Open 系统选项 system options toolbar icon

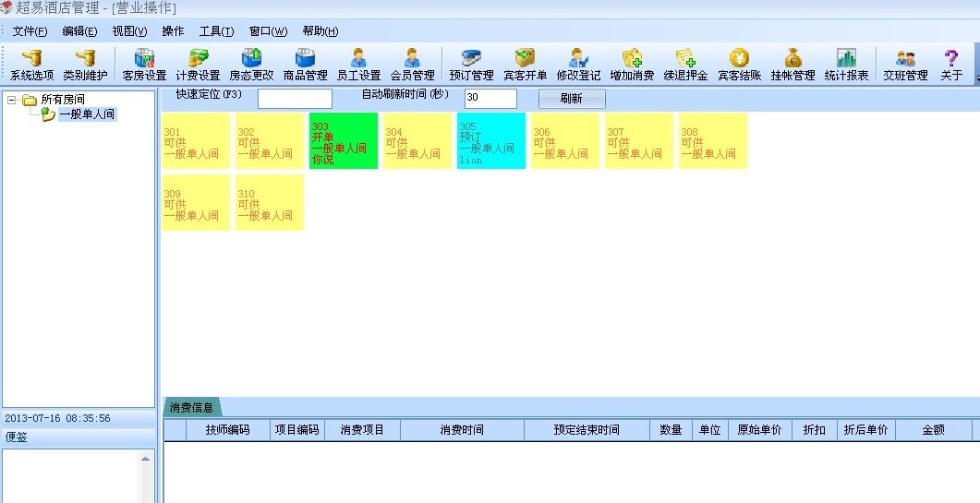31,65
